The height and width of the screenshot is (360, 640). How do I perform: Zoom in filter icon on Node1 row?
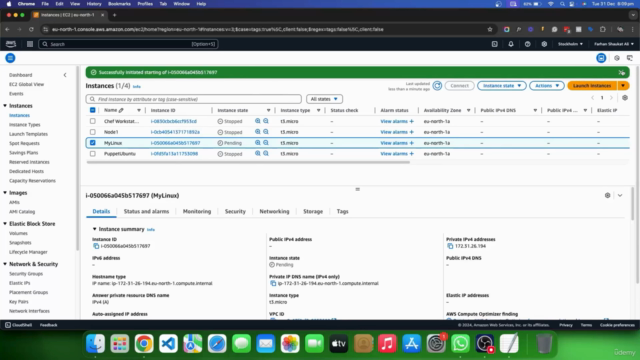pos(258,132)
